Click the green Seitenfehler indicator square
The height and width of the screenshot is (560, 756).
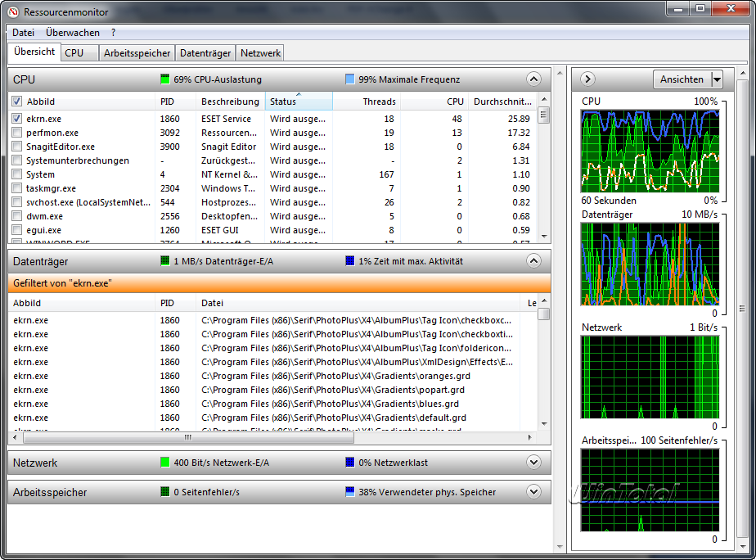[x=165, y=492]
